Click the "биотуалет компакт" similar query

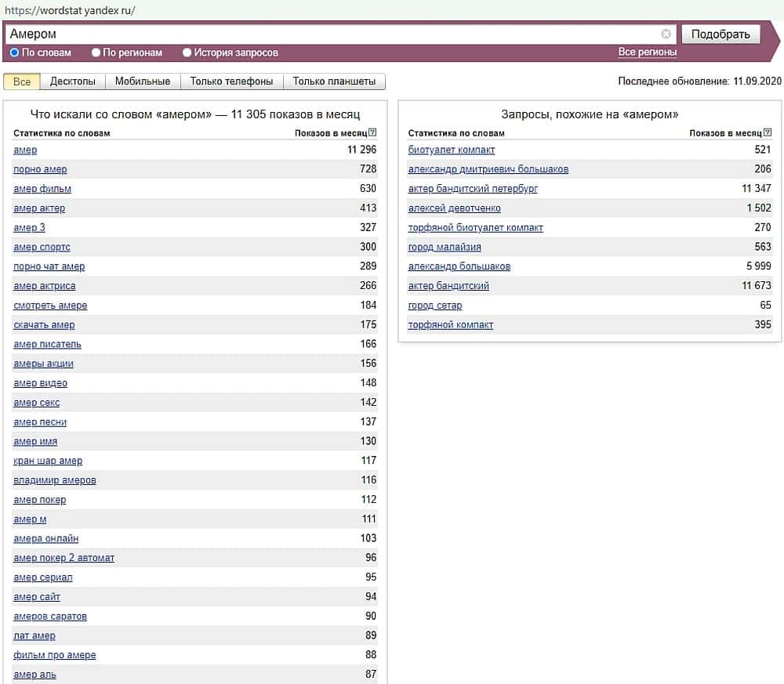pyautogui.click(x=452, y=150)
